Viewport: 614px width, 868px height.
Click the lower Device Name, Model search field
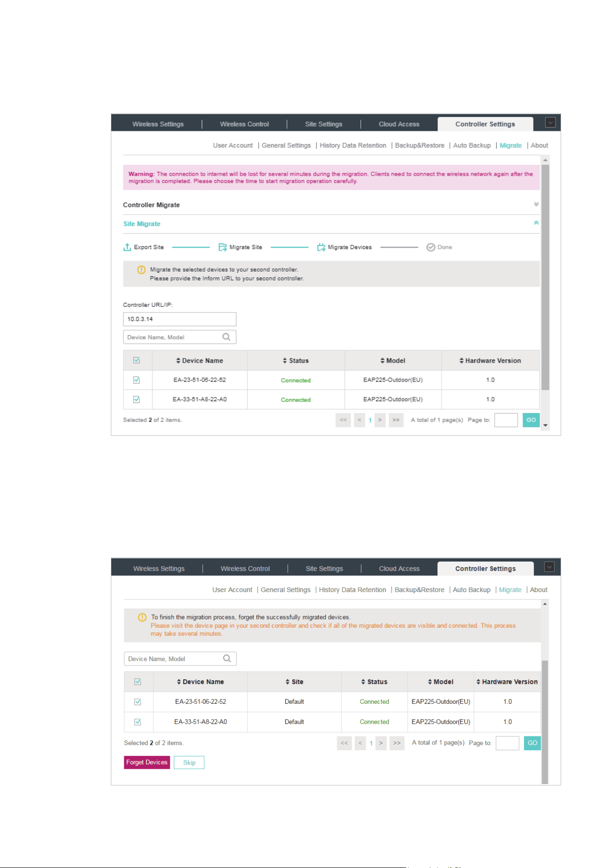coord(180,658)
